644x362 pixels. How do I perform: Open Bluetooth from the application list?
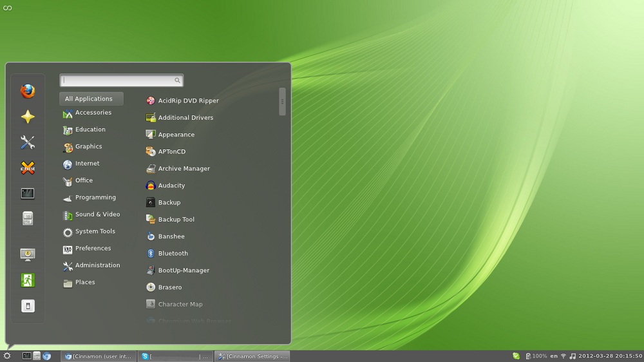(167, 254)
